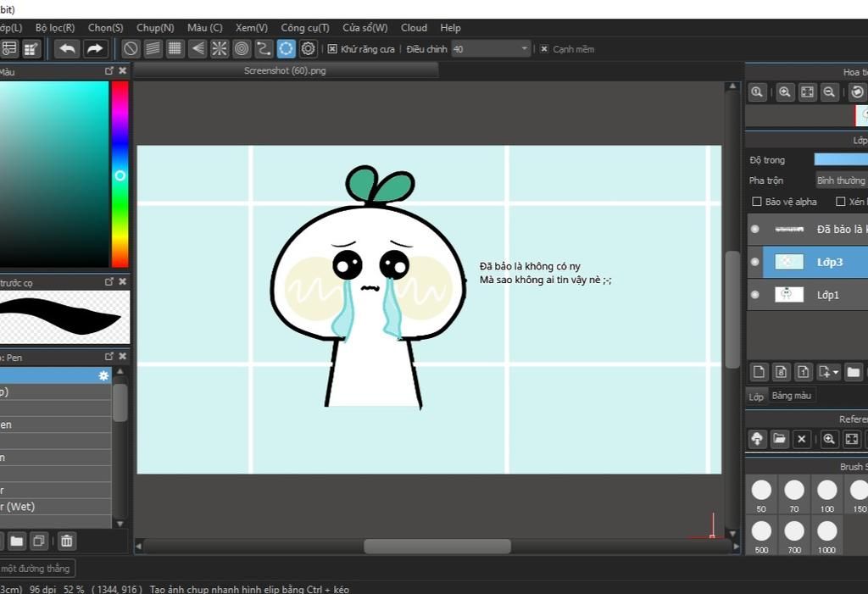Expand the add-layer dropdown arrow in layer panel
Image resolution: width=868 pixels, height=594 pixels.
(836, 372)
